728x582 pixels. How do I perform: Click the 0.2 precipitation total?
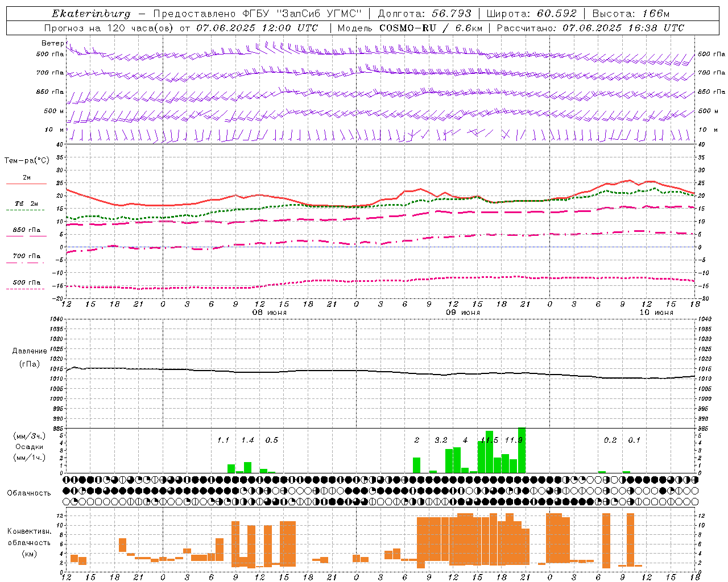(x=610, y=440)
